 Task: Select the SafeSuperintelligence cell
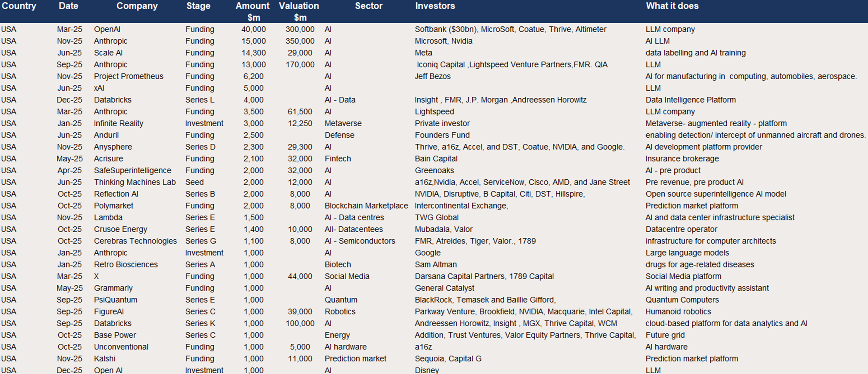[x=133, y=171]
